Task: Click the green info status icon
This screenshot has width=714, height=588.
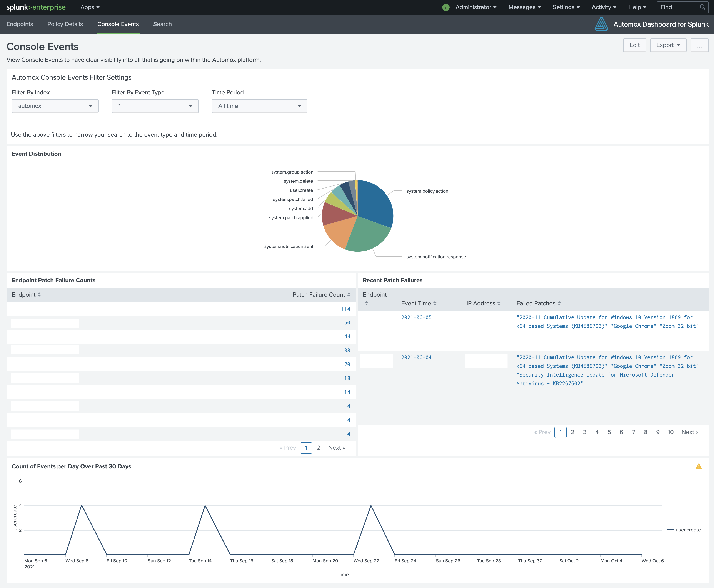Action: click(x=446, y=7)
